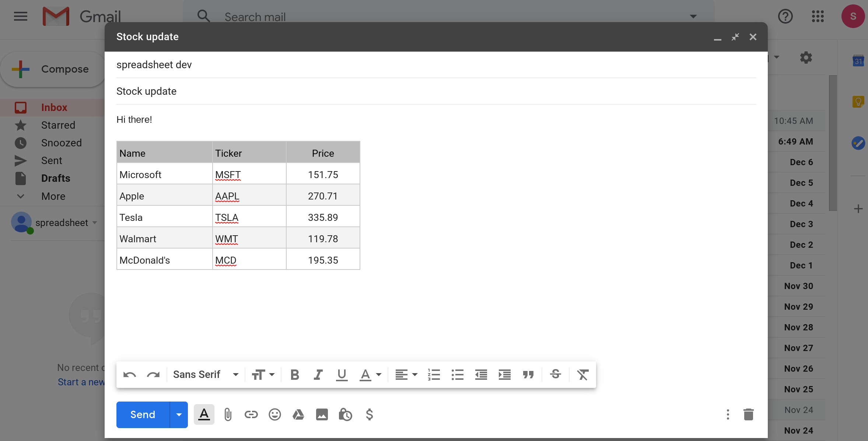
Task: Redo the last edit in the compose toolbar
Action: (x=153, y=375)
